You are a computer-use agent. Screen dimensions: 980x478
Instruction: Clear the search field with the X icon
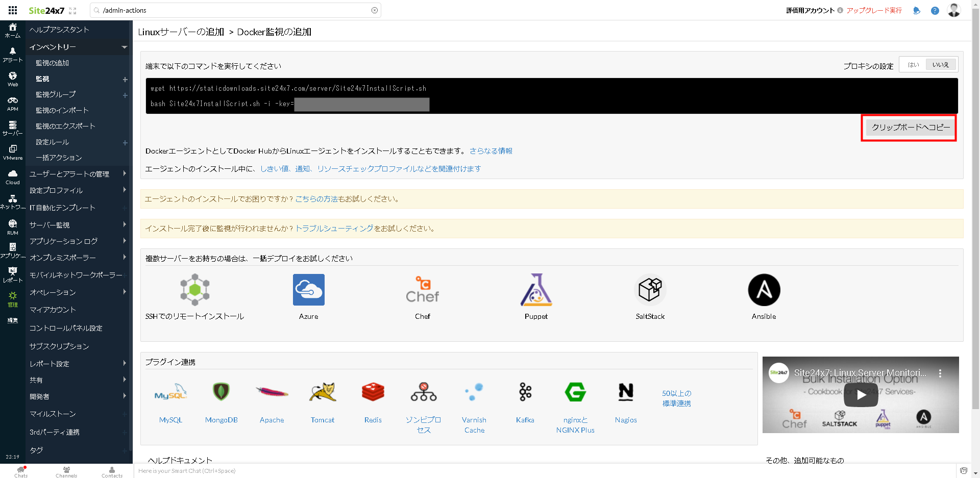pos(375,10)
